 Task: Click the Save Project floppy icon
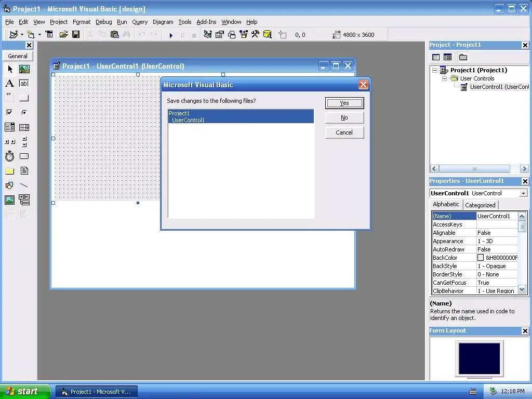(x=76, y=35)
